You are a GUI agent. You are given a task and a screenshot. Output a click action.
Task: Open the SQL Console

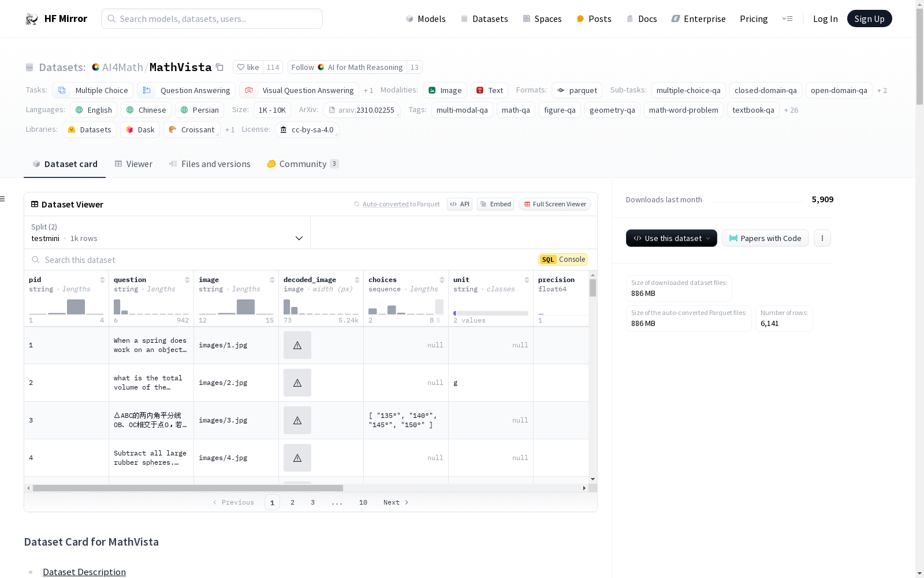click(563, 260)
